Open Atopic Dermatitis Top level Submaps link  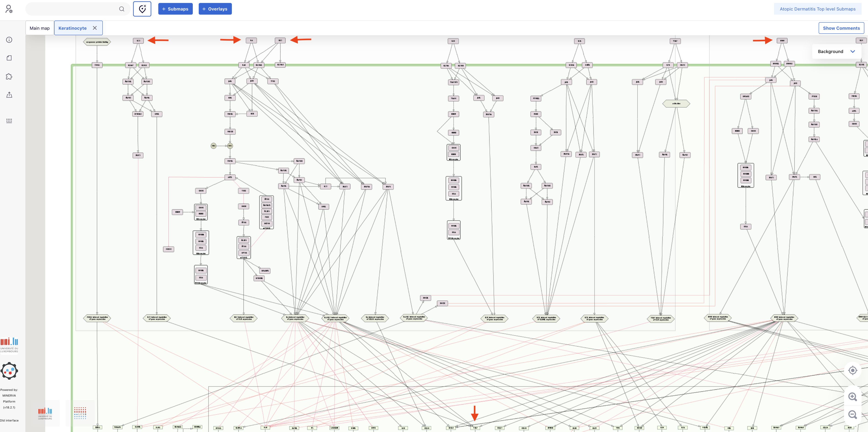818,9
